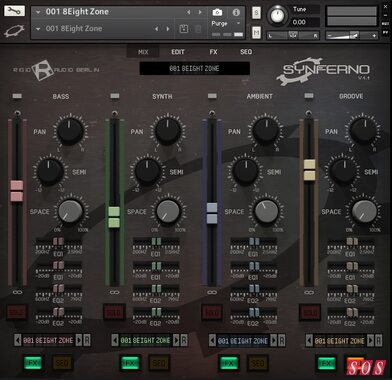Switch to the FX tab
Image resolution: width=392 pixels, height=380 pixels.
coord(213,52)
